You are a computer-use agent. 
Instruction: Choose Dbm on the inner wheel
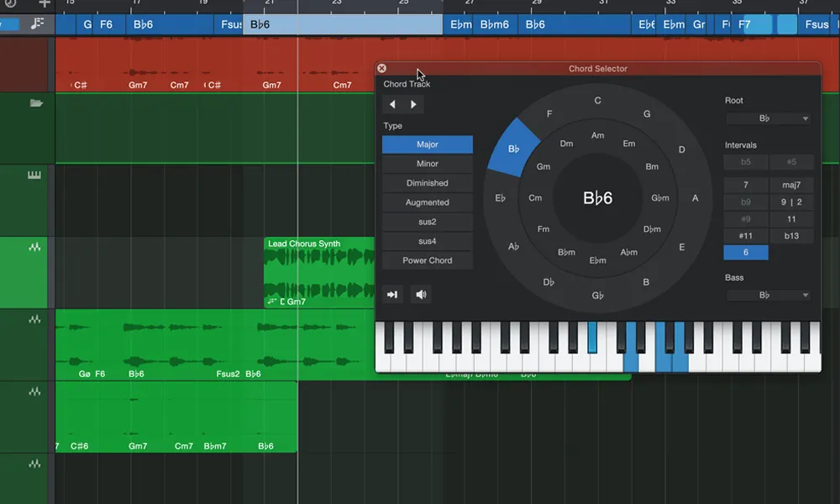(x=652, y=228)
